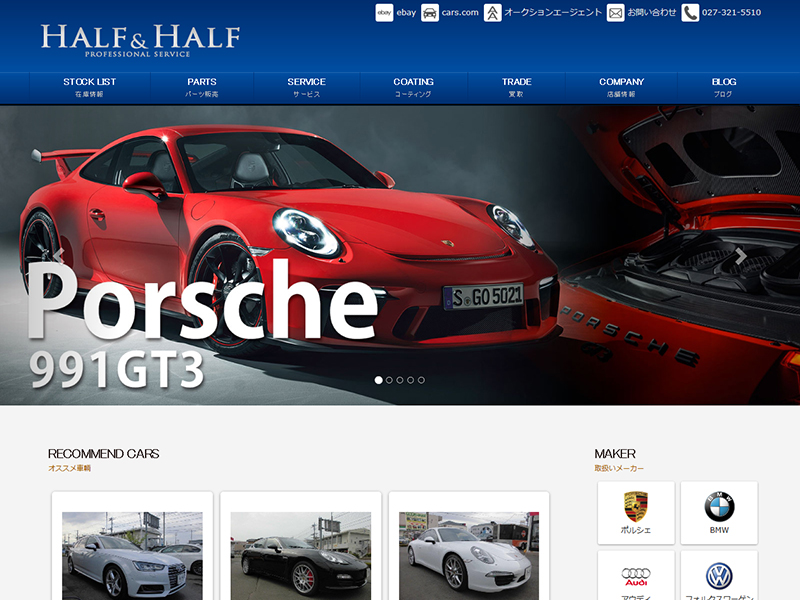The width and height of the screenshot is (800, 600).
Task: Select the Audi rings maker icon
Action: pyautogui.click(x=636, y=577)
